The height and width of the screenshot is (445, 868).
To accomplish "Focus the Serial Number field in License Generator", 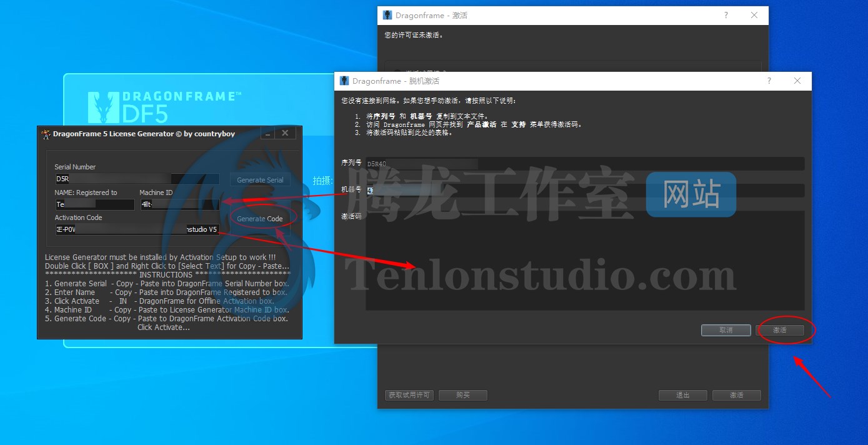I will 137,179.
